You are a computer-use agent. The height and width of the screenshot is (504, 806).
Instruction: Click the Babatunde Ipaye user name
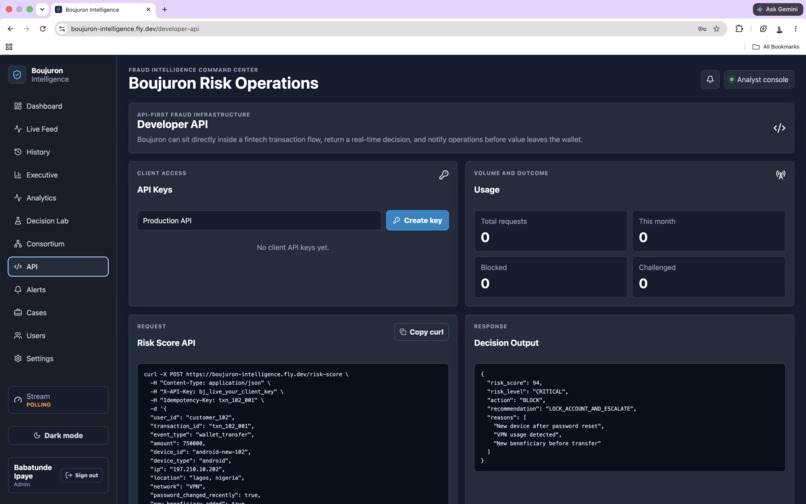coord(33,472)
